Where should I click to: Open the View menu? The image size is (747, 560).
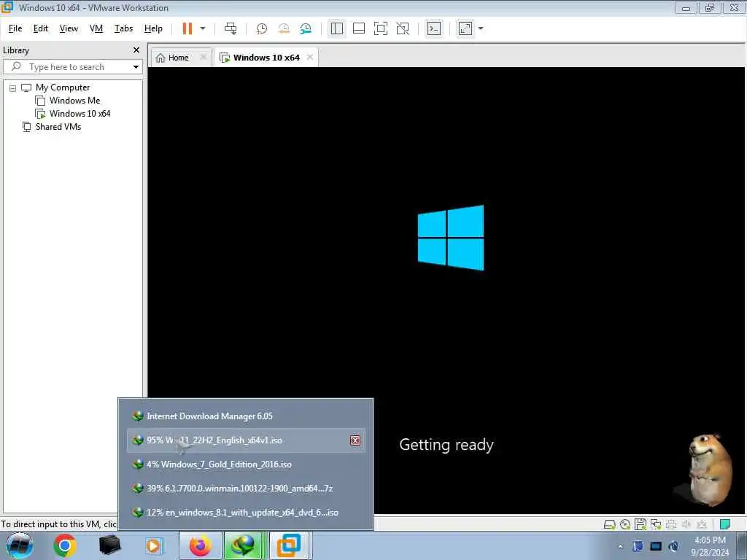69,28
